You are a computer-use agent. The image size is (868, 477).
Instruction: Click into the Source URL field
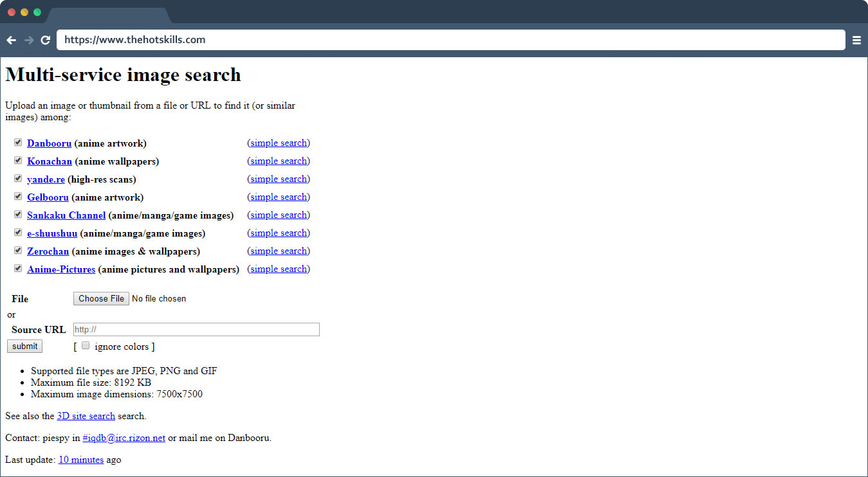pos(196,329)
